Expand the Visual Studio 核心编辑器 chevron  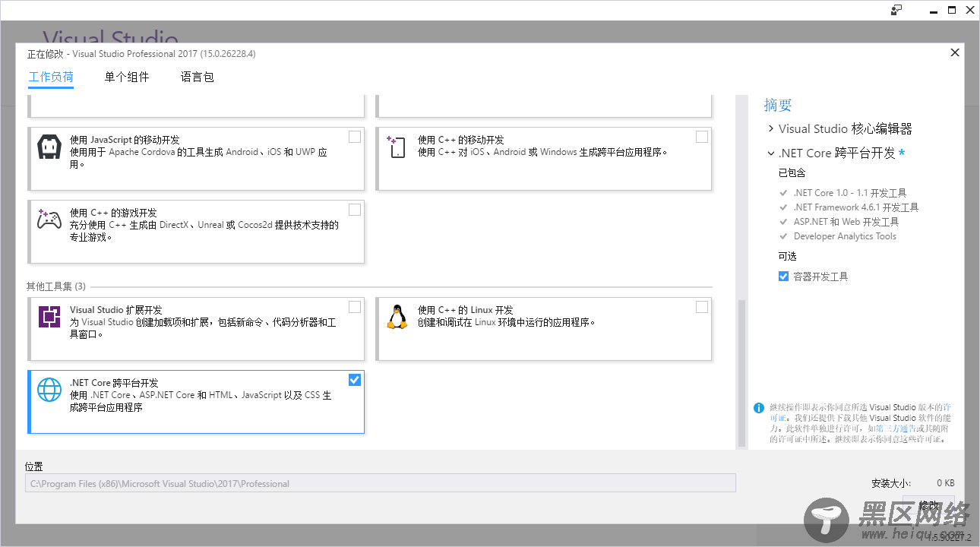tap(771, 128)
